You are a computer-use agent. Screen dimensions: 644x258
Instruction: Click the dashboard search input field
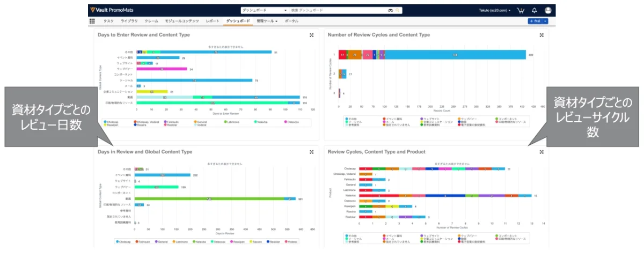click(x=338, y=10)
